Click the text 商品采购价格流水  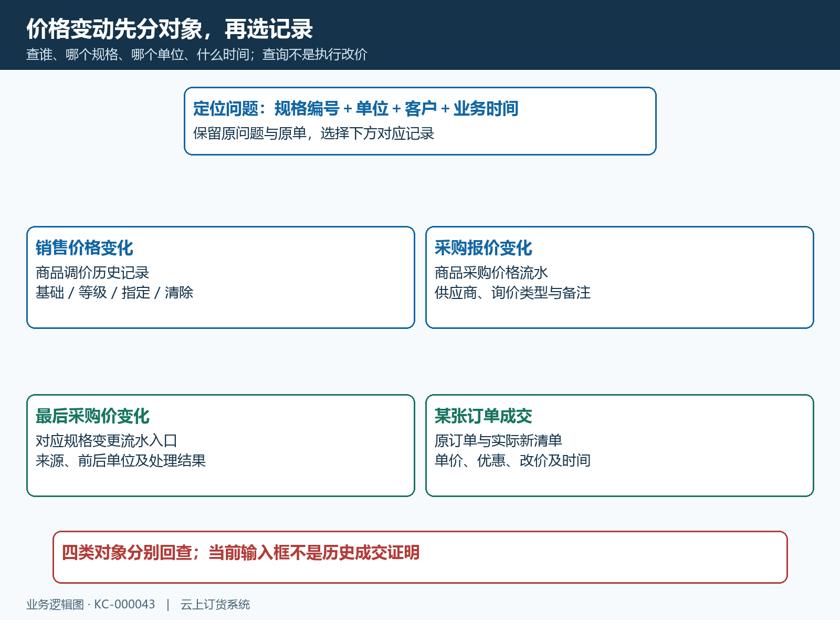coord(491,273)
